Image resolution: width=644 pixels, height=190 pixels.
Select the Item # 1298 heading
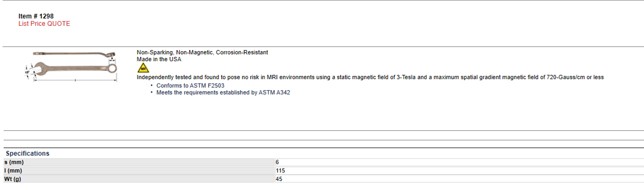point(36,16)
